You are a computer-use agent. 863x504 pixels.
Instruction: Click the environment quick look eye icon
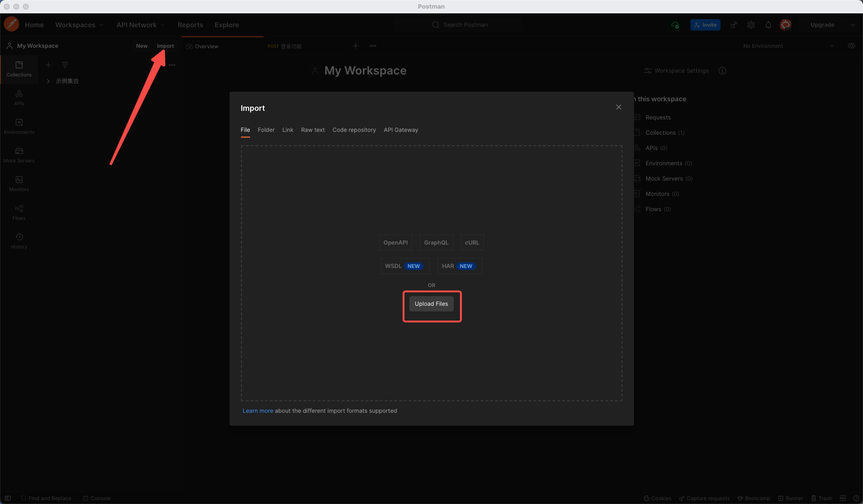[x=852, y=46]
